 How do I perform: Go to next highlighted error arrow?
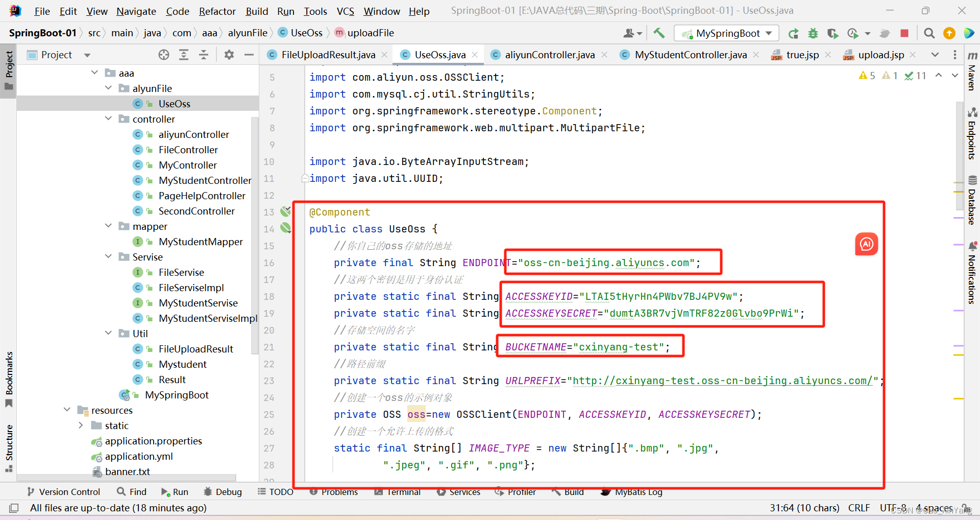pos(955,76)
